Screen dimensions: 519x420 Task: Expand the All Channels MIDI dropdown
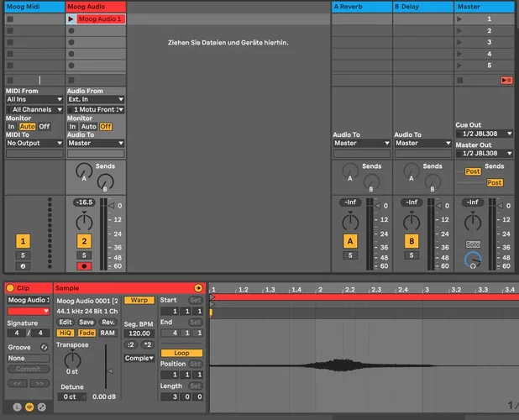(x=34, y=109)
